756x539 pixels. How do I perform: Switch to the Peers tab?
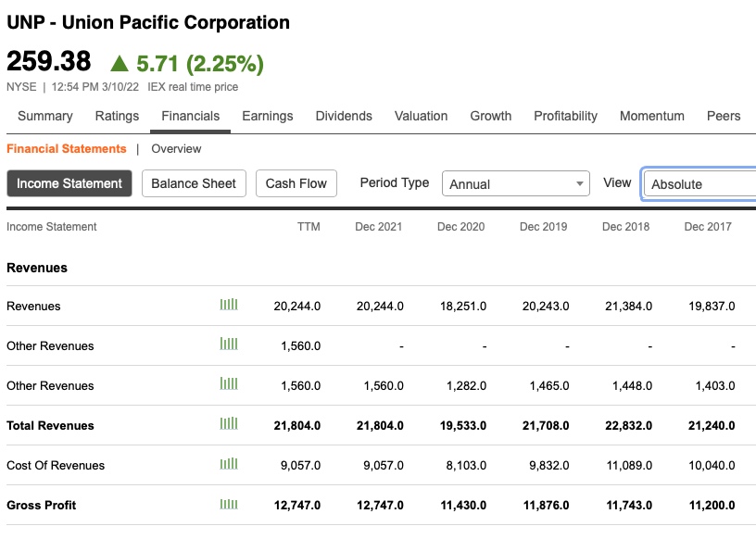[x=724, y=116]
